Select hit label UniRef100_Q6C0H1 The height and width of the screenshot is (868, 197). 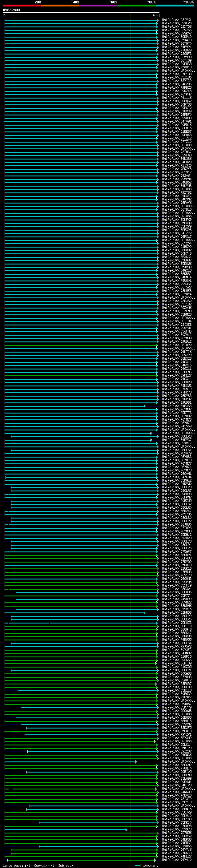[x=176, y=474]
